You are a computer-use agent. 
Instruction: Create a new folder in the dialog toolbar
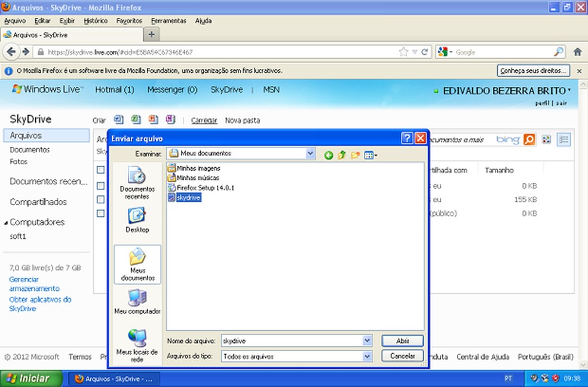click(x=355, y=154)
